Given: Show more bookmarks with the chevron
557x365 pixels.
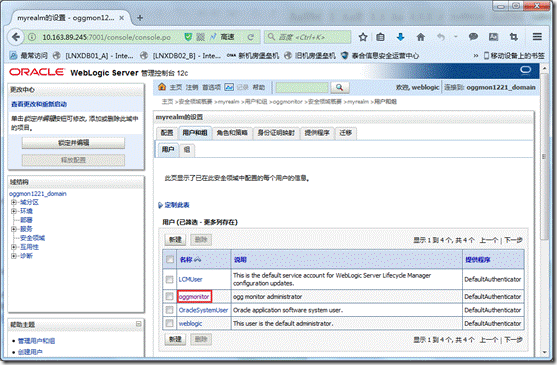Looking at the screenshot, I should point(476,55).
